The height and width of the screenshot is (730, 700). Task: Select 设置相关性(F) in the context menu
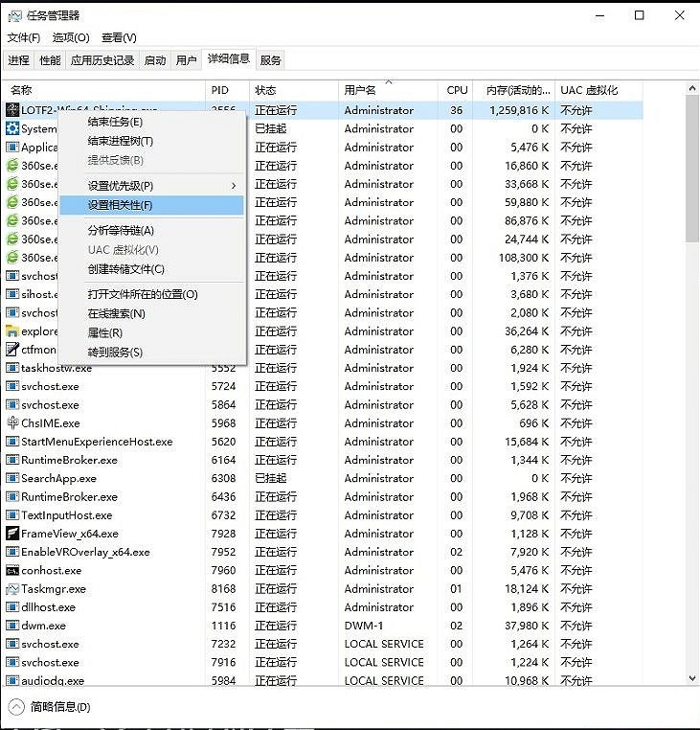120,205
